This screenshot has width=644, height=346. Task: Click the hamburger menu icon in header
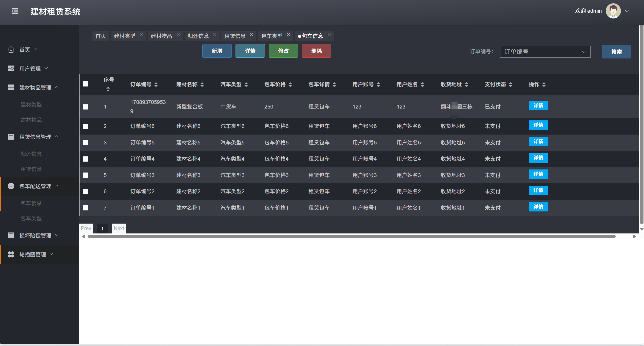point(15,11)
